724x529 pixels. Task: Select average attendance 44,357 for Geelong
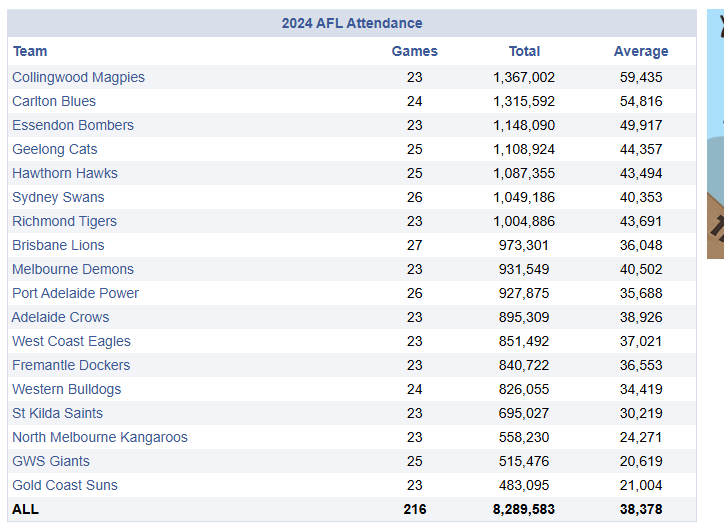[641, 149]
